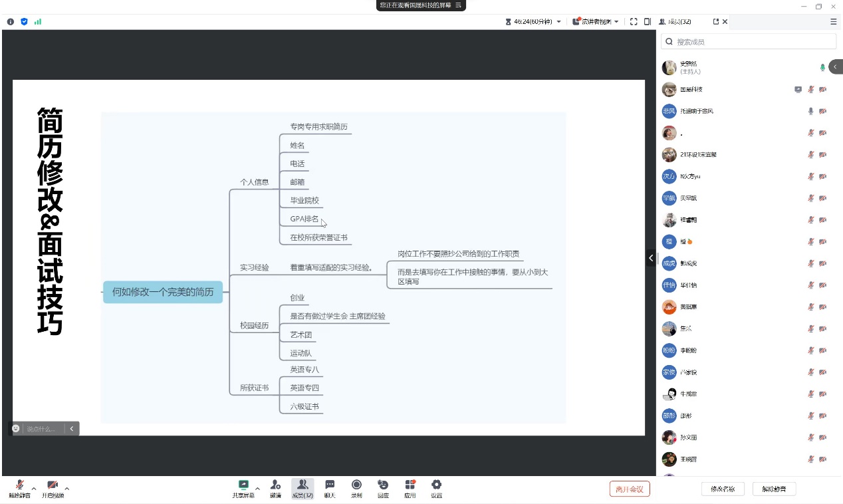
Task: Click the 修改名称 rename button
Action: [x=723, y=489]
